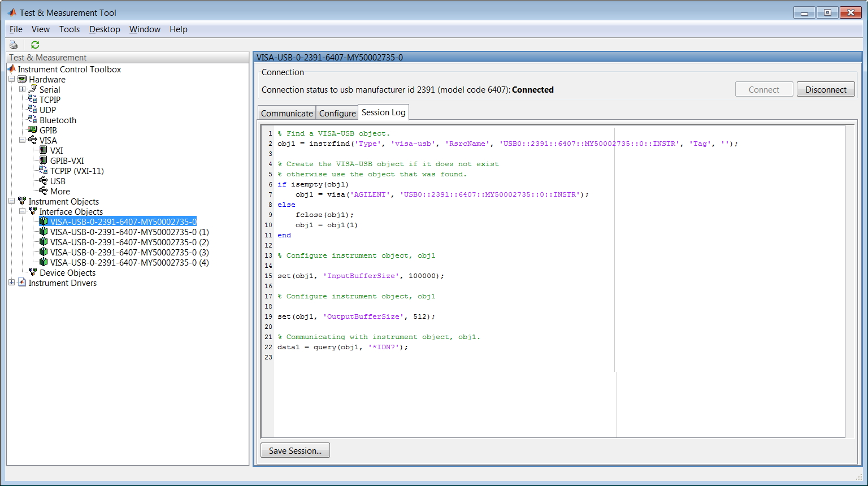Open the View menu

(41, 29)
